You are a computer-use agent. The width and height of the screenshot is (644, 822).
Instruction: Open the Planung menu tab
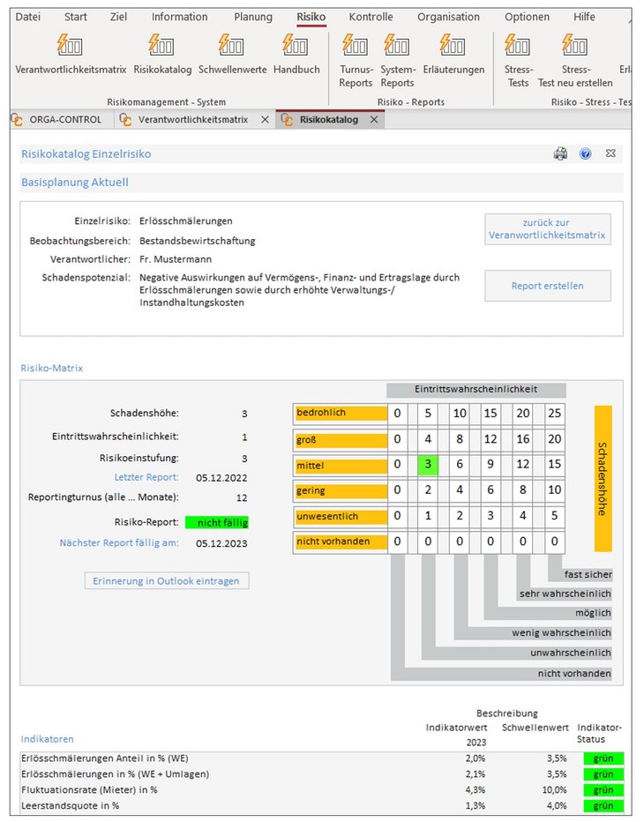(x=253, y=17)
